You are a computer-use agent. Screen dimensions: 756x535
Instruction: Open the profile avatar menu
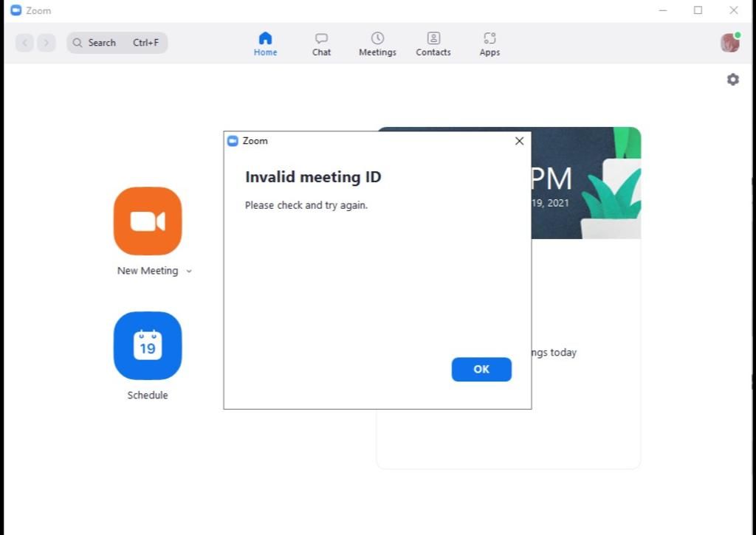(730, 42)
